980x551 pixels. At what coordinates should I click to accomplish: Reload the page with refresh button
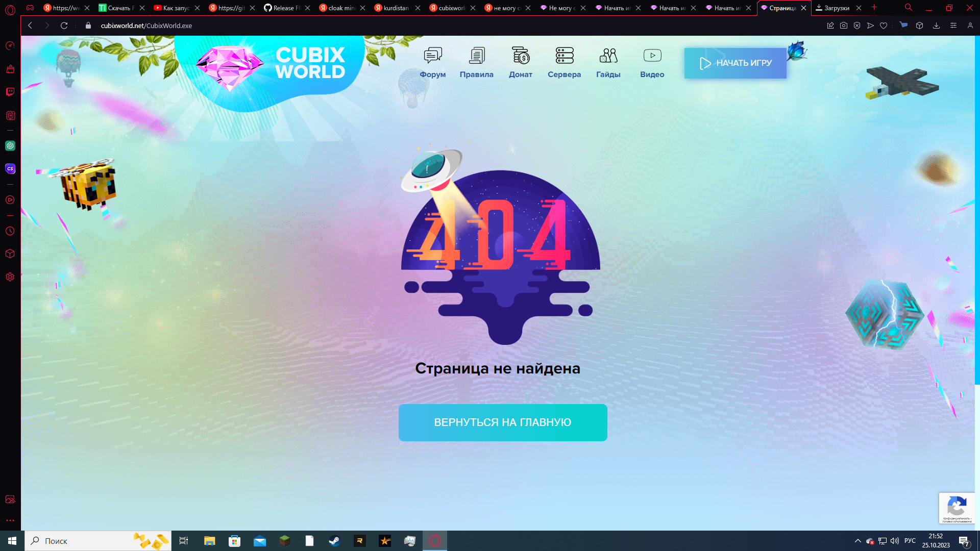[x=64, y=26]
